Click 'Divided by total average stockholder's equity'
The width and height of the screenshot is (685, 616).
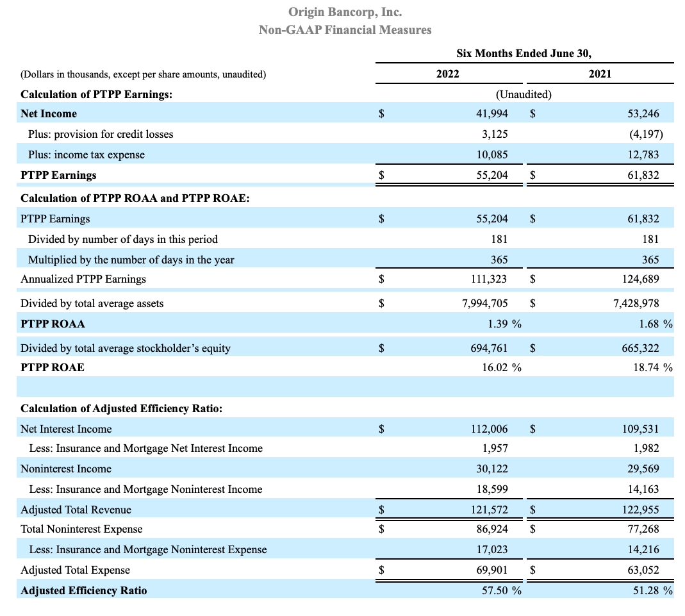[126, 349]
